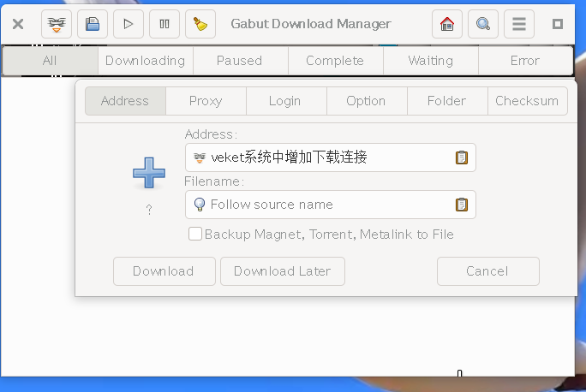Click the mascot icon inside Address field

[x=200, y=157]
